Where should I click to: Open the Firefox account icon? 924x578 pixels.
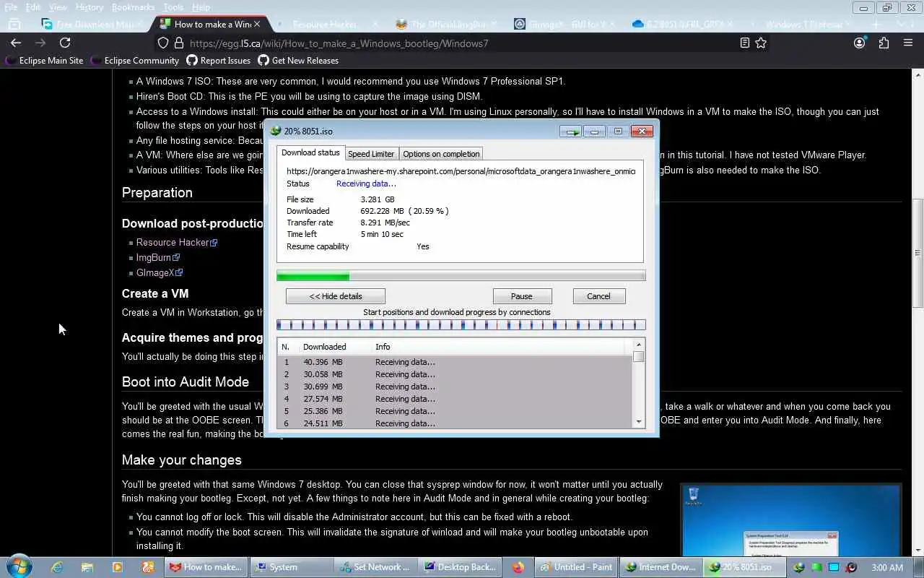click(859, 43)
